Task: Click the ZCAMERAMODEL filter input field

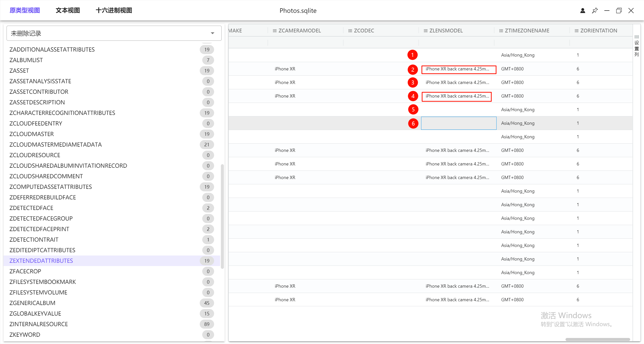Action: [x=305, y=42]
